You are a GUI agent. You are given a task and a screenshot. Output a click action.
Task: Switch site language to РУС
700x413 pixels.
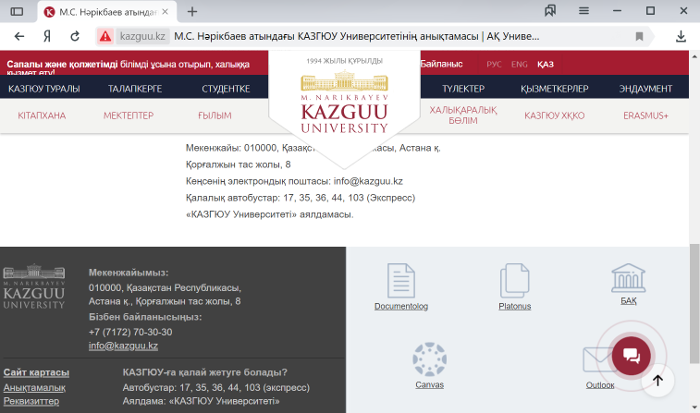pos(494,64)
